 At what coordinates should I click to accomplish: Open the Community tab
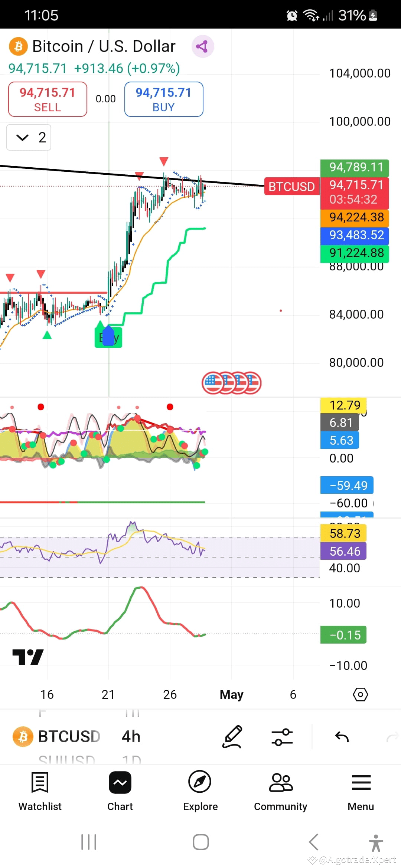click(x=281, y=792)
